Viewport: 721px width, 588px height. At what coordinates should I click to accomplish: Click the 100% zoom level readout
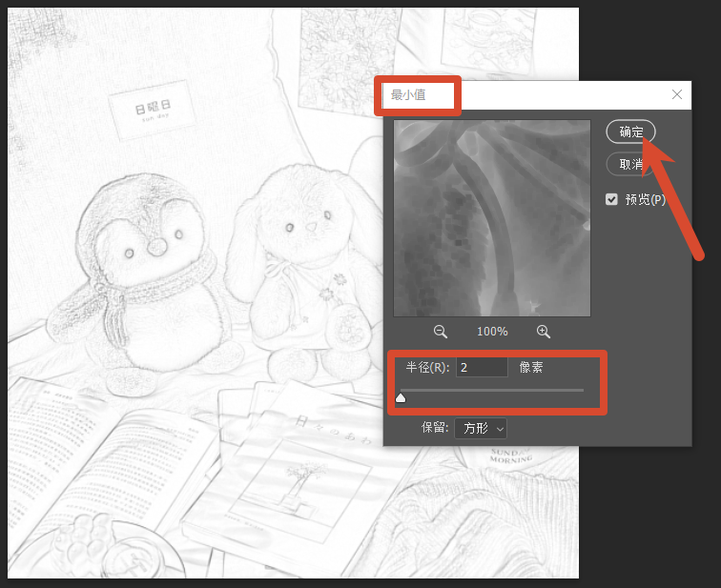492,332
